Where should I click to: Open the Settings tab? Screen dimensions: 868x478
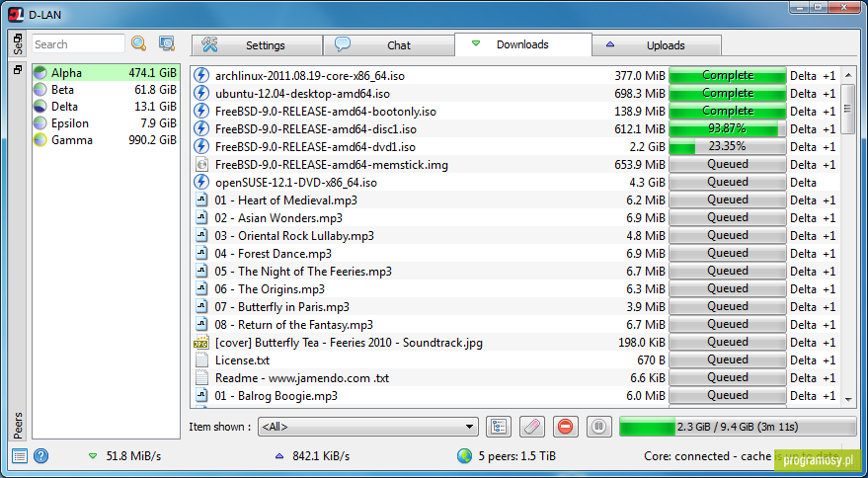[257, 45]
